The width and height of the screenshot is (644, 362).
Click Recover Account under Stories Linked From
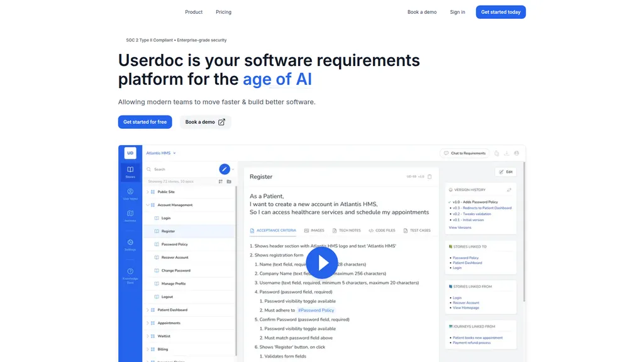(466, 303)
